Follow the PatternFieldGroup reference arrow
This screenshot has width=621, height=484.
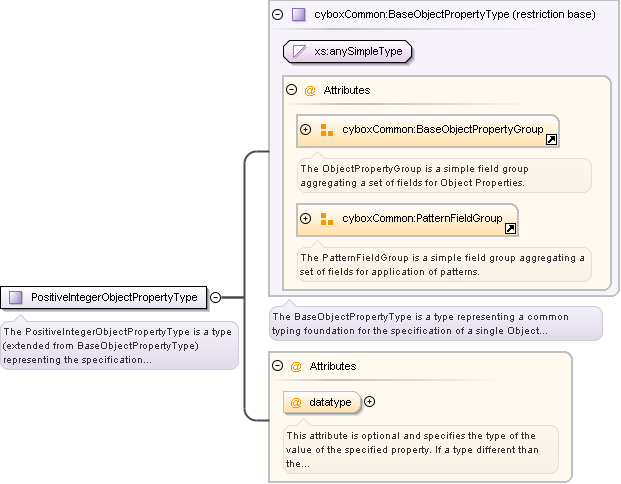[510, 229]
